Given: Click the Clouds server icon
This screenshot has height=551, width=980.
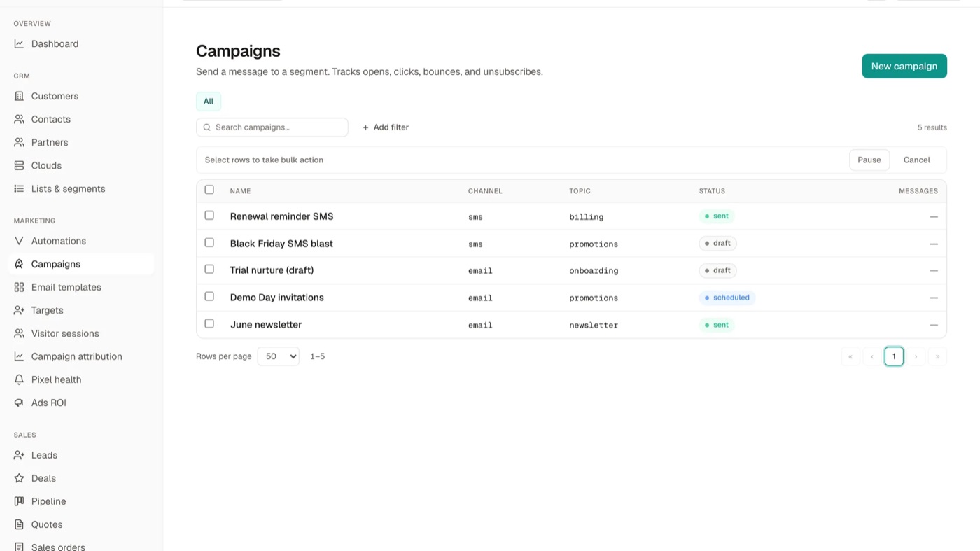Looking at the screenshot, I should coord(19,165).
